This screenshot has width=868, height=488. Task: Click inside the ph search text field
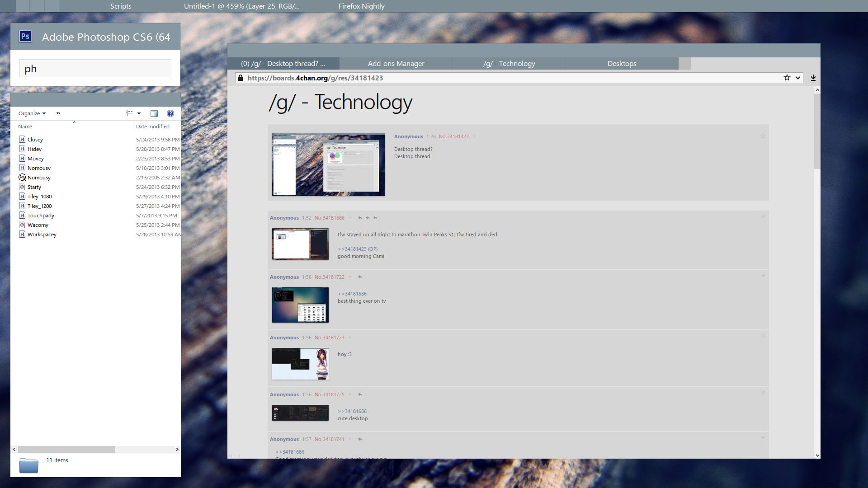click(95, 68)
